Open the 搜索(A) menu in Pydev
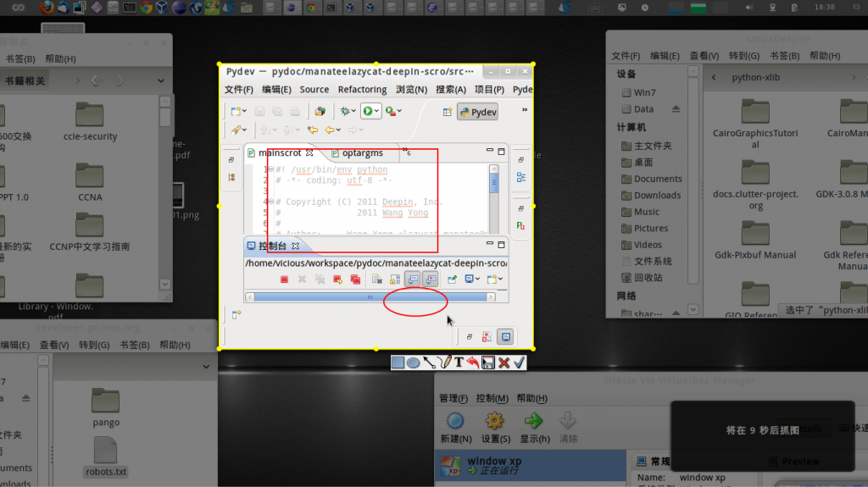This screenshot has width=868, height=487. click(x=451, y=89)
